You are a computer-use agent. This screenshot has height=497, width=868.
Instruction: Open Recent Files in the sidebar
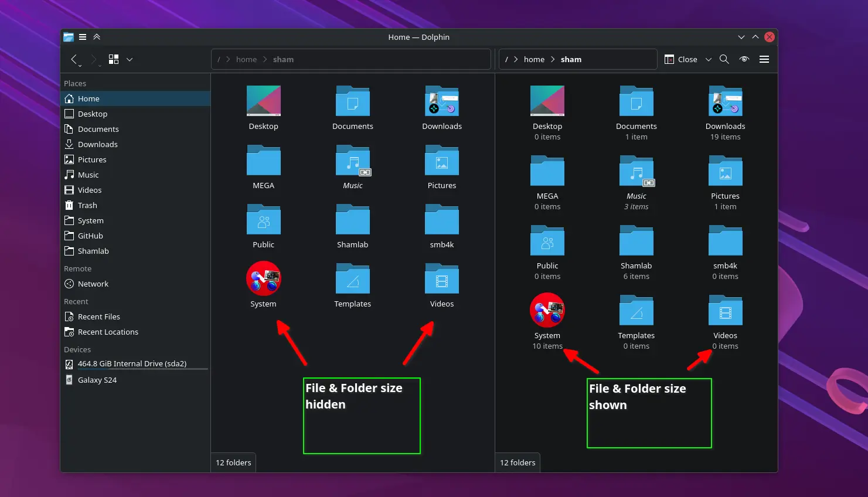point(98,316)
